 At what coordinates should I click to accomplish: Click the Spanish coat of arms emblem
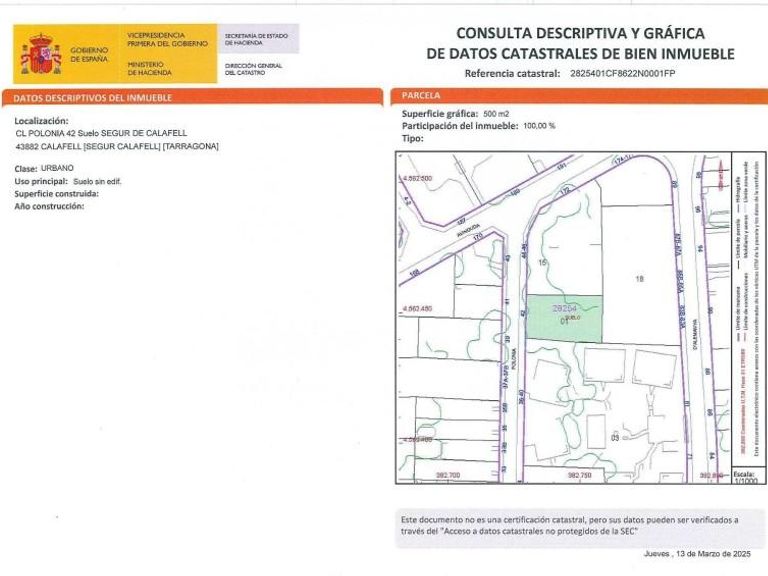(41, 54)
